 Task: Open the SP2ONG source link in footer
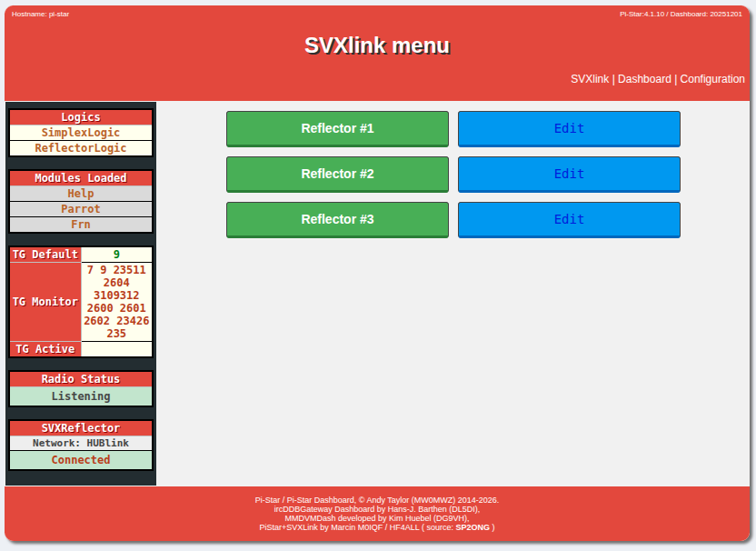[x=472, y=527]
